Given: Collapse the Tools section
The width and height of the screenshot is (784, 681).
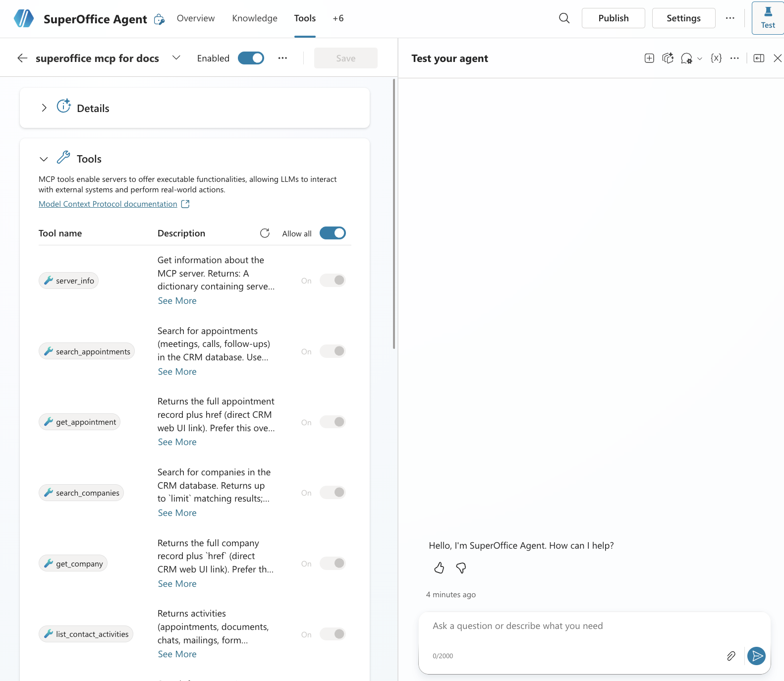Looking at the screenshot, I should tap(44, 159).
